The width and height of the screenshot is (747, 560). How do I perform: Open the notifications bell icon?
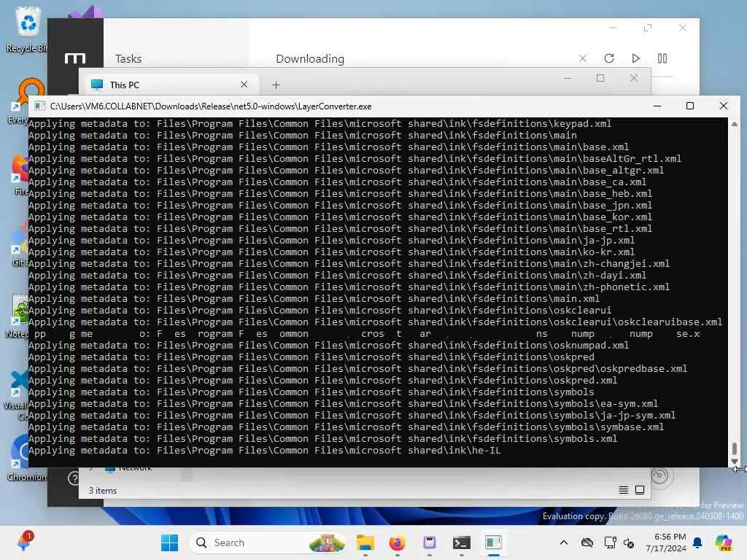coord(697,542)
